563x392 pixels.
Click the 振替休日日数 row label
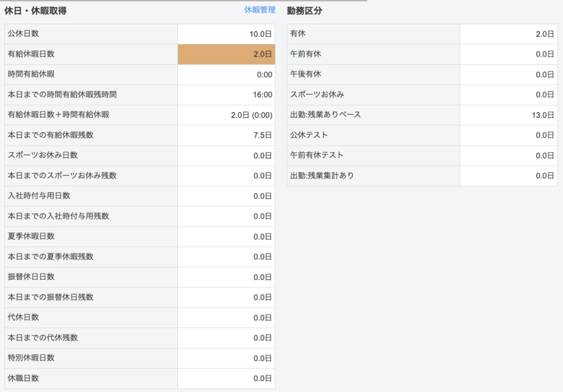pyautogui.click(x=31, y=277)
